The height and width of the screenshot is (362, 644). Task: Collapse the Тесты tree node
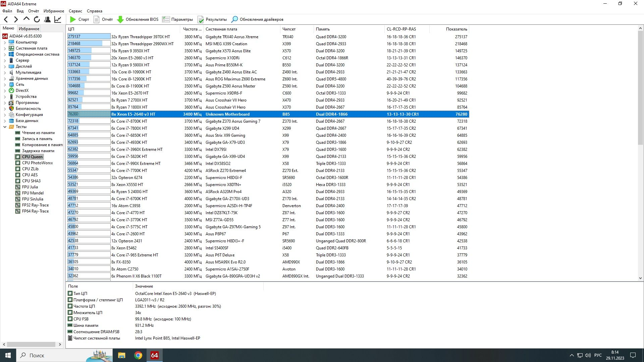click(x=5, y=127)
